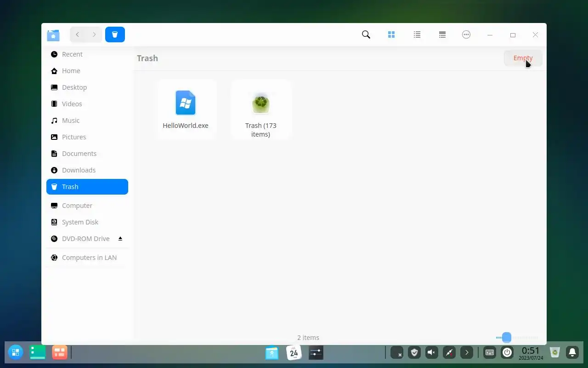Open the search magnifier in the toolbar
The image size is (588, 368).
[366, 34]
